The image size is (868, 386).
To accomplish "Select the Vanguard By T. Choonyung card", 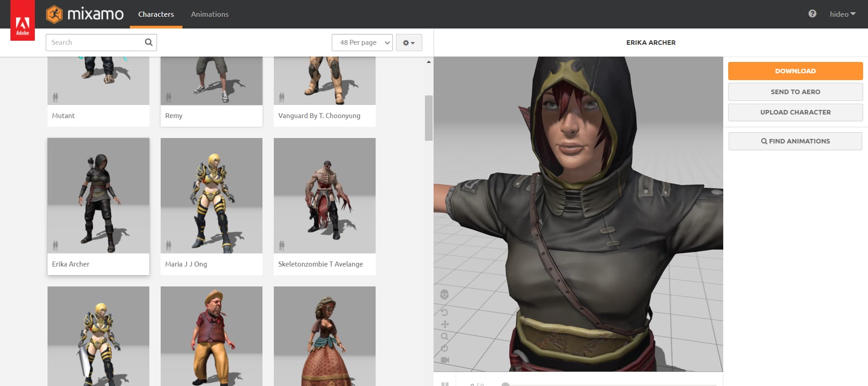I will (324, 91).
